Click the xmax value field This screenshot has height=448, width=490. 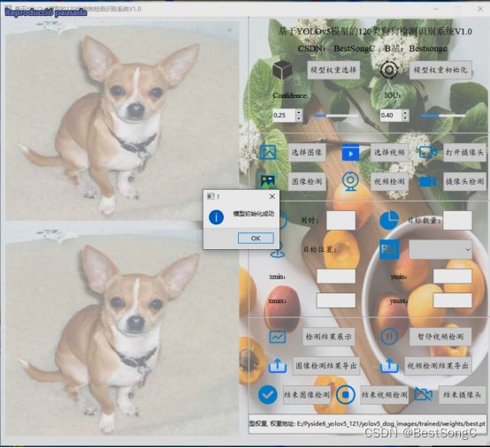[x=336, y=300]
